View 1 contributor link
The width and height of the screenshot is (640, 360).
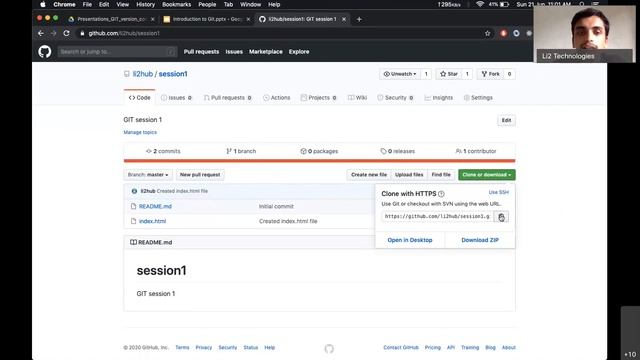pos(476,151)
